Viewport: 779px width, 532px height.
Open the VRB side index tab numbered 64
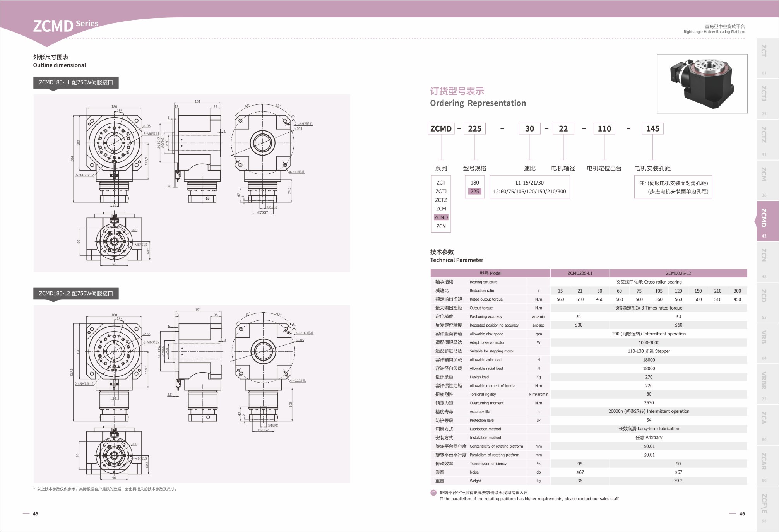[767, 343]
